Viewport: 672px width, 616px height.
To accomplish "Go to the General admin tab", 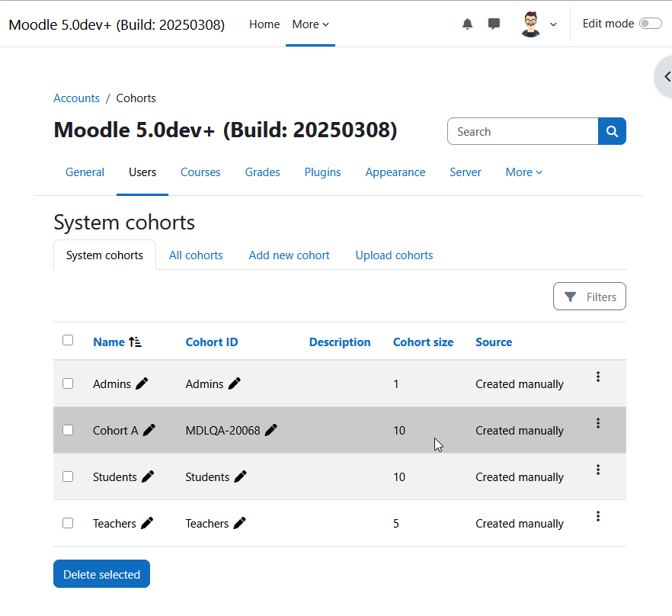I will click(x=85, y=172).
